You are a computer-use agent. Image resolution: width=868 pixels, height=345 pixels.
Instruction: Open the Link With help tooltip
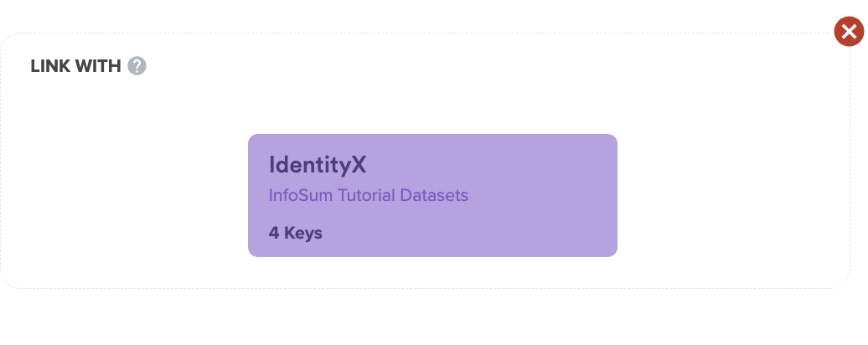tap(137, 66)
